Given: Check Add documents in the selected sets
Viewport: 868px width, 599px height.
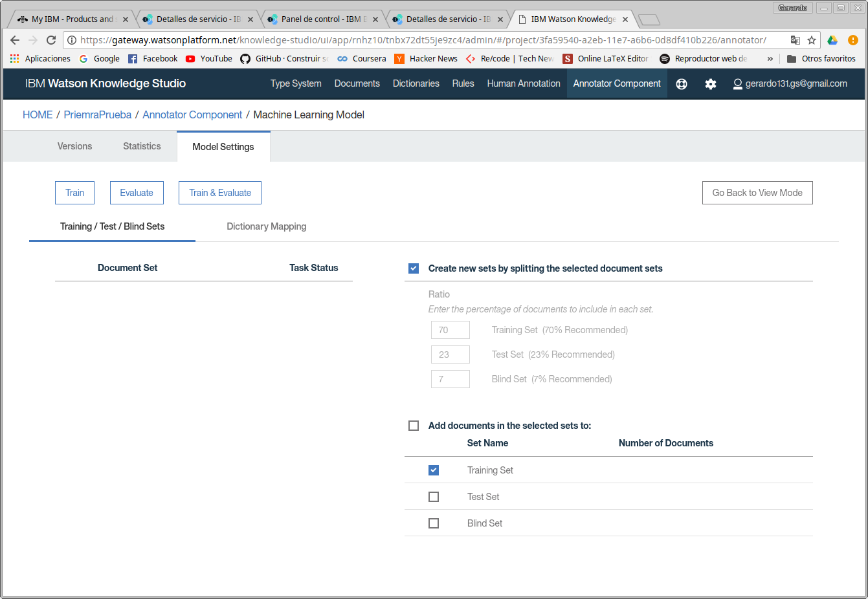Looking at the screenshot, I should 414,426.
